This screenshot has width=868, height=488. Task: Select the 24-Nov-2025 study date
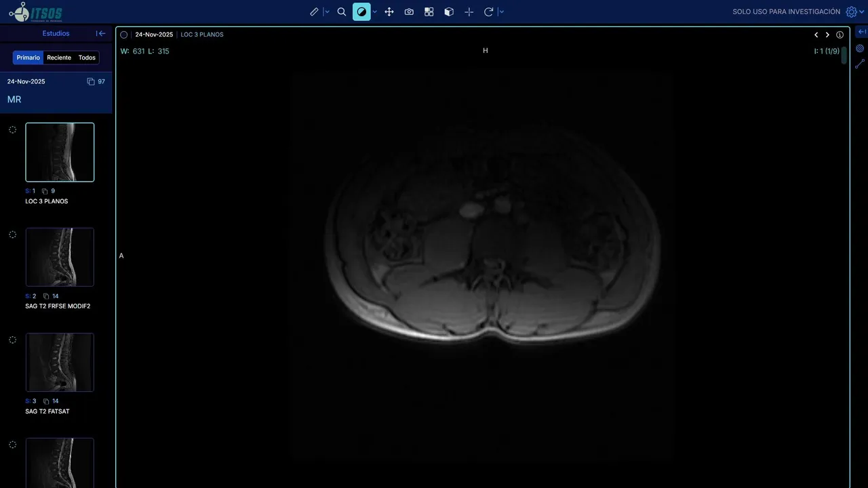(26, 81)
